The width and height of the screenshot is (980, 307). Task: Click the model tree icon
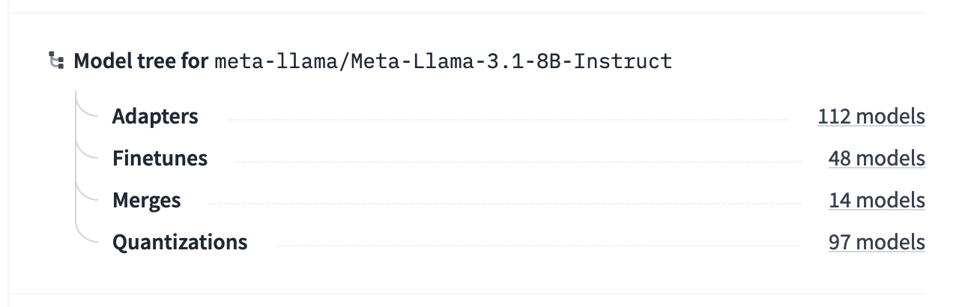[x=55, y=61]
